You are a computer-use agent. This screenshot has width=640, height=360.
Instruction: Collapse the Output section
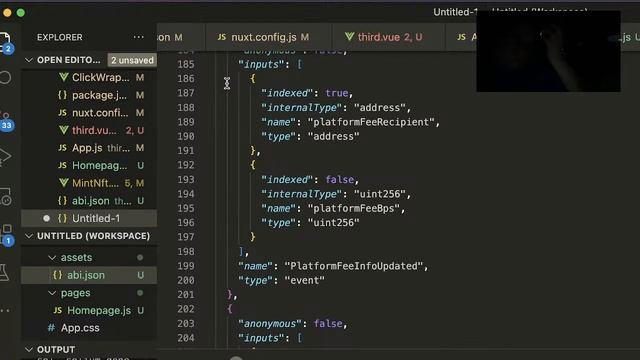click(29, 349)
